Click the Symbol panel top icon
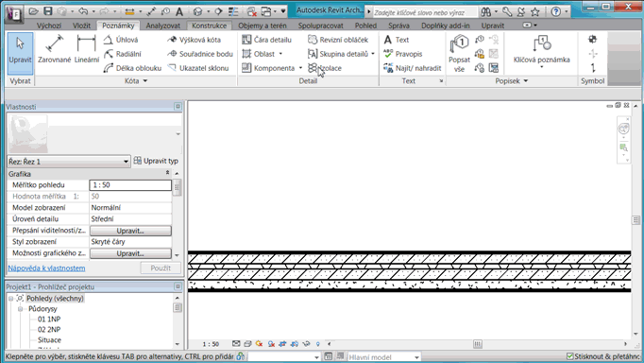The image size is (644, 363). (x=592, y=40)
